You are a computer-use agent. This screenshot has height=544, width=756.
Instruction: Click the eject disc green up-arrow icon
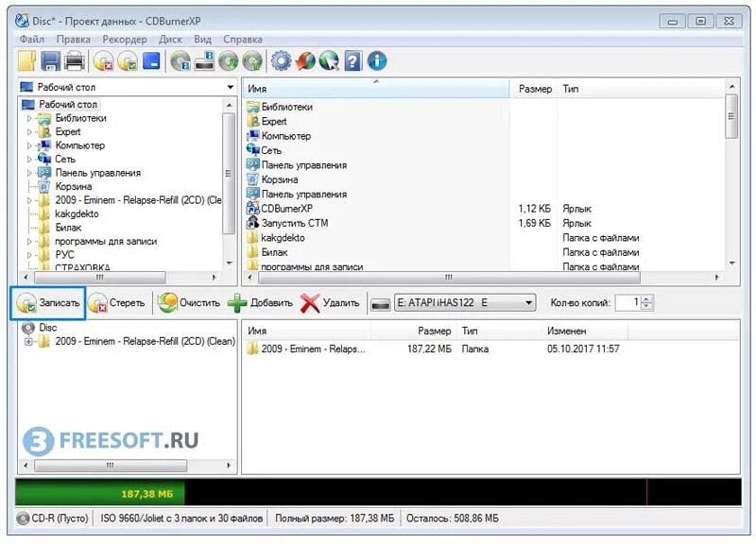[252, 61]
